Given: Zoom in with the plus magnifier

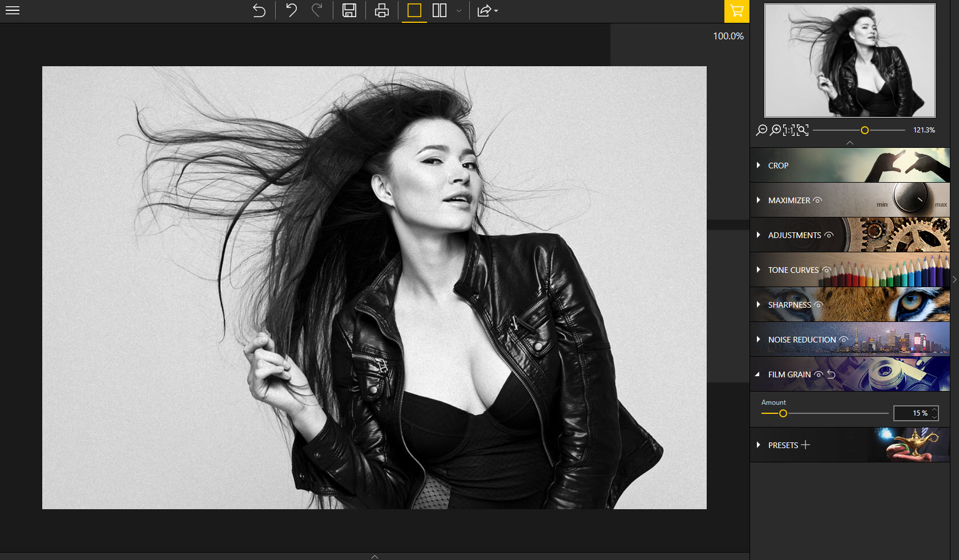Looking at the screenshot, I should [x=775, y=130].
